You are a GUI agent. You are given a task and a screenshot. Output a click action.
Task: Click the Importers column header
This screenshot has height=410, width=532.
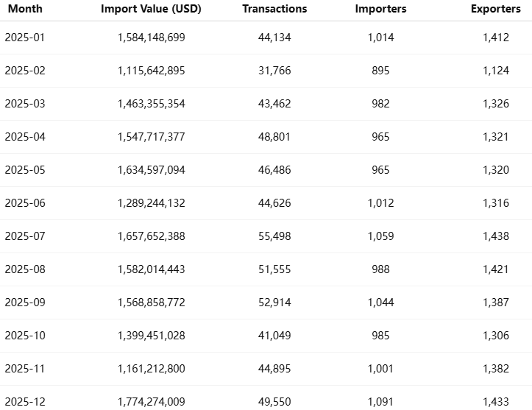pyautogui.click(x=380, y=10)
